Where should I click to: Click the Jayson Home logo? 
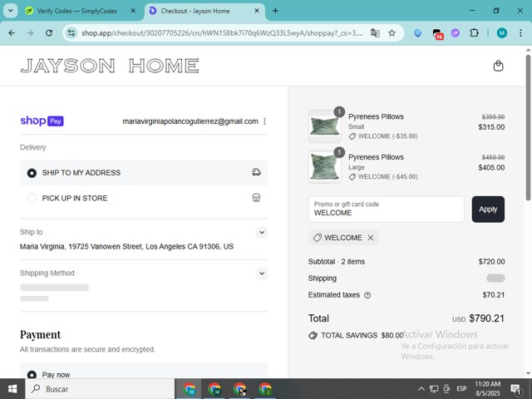(x=110, y=66)
